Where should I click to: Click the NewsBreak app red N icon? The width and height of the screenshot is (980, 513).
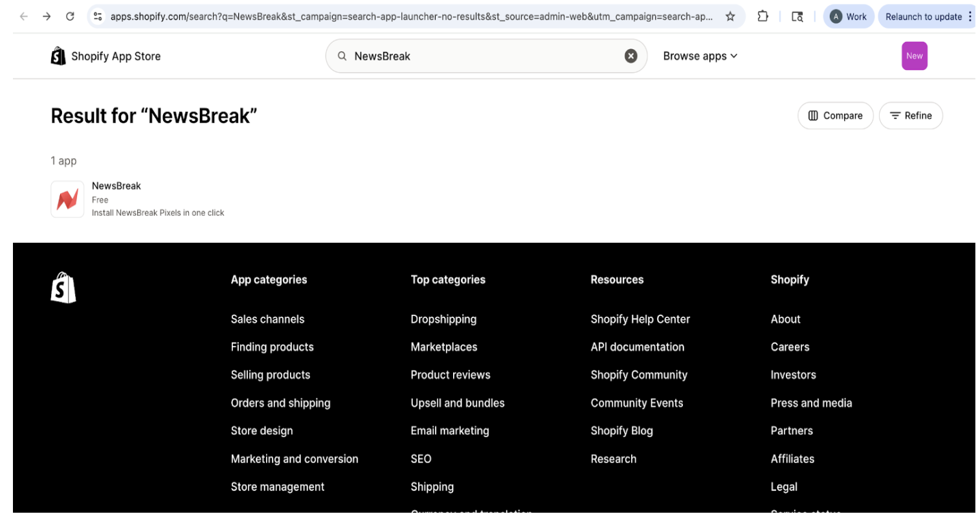[x=67, y=199]
